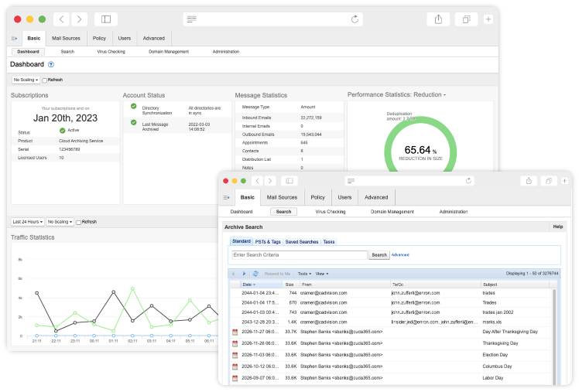Viewport: 579px width, 392px height.
Task: Select the Saved Searches tab
Action: pyautogui.click(x=301, y=242)
